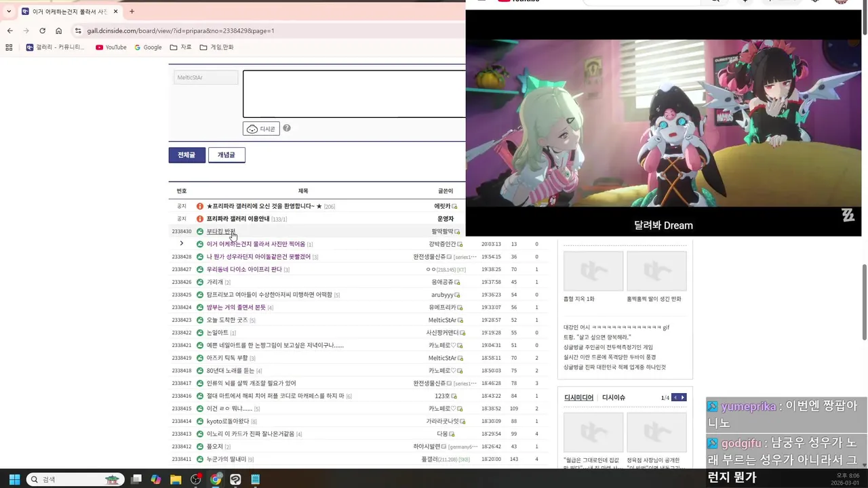Open Chrome tab search dropdown arrow
This screenshot has height=488, width=868.
coord(9,12)
